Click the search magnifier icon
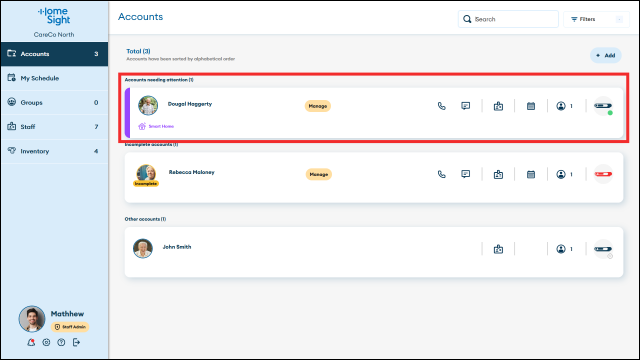 coord(467,19)
